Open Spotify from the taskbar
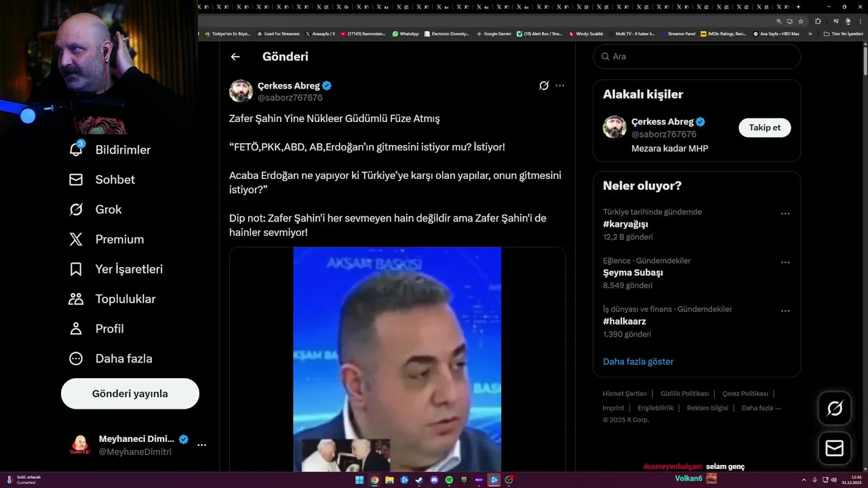868x488 pixels. pos(449,480)
